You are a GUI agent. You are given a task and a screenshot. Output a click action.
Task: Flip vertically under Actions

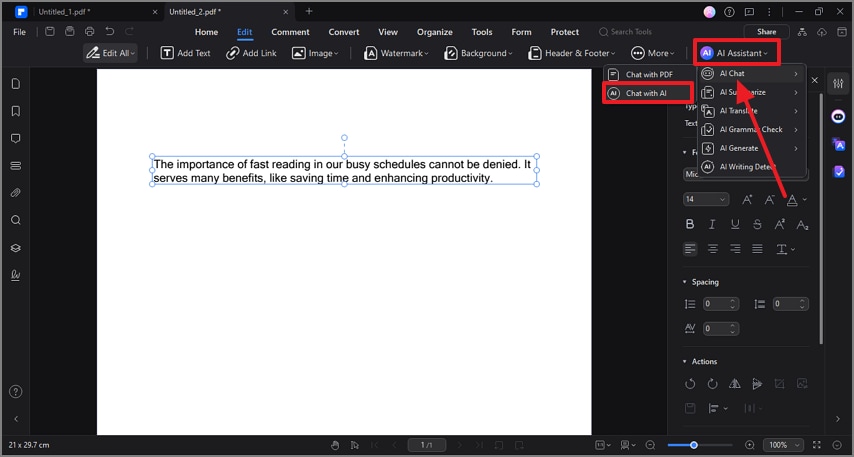point(757,384)
